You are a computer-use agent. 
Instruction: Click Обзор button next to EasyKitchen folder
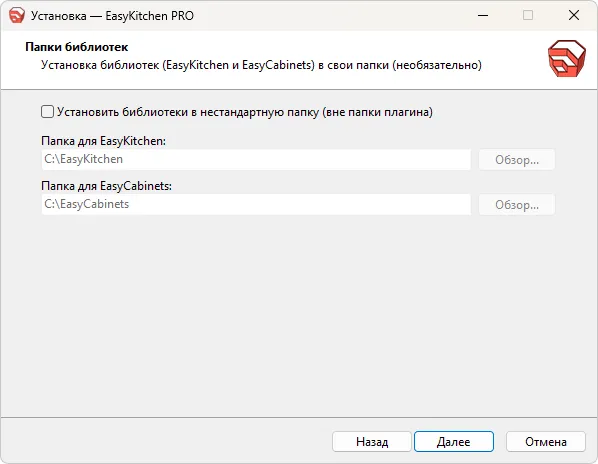click(517, 160)
